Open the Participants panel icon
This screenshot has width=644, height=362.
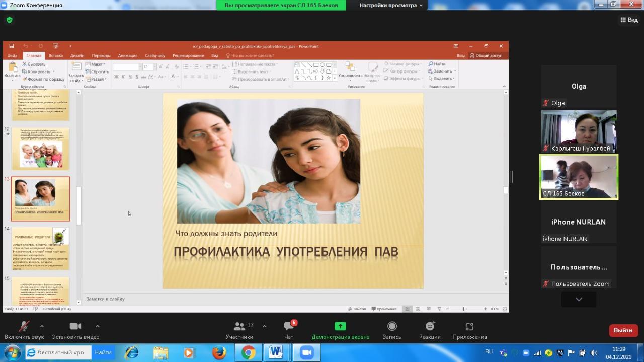[x=239, y=326]
